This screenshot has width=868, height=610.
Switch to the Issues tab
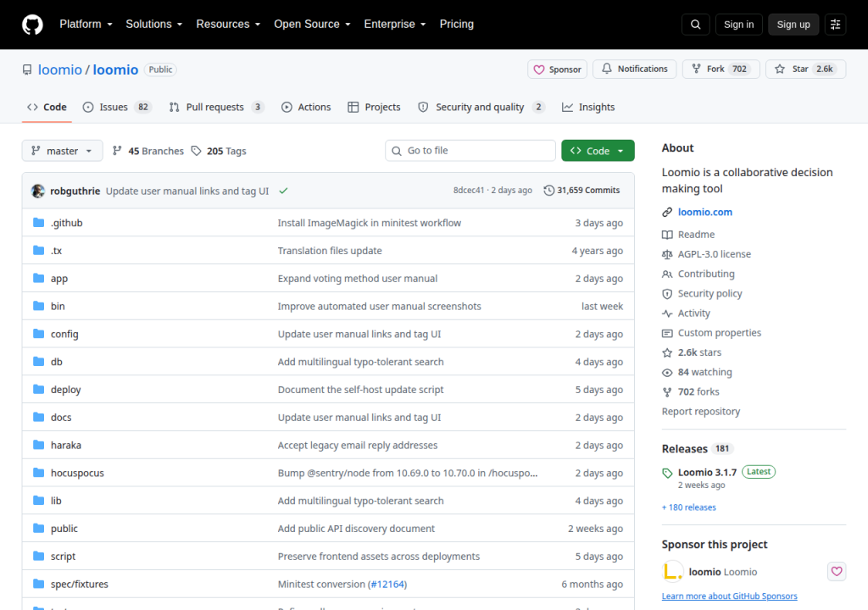(x=117, y=107)
